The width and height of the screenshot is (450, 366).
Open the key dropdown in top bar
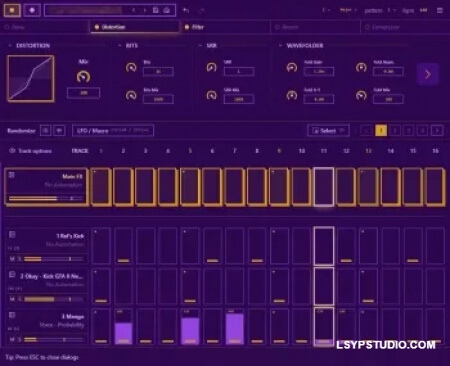(x=326, y=10)
